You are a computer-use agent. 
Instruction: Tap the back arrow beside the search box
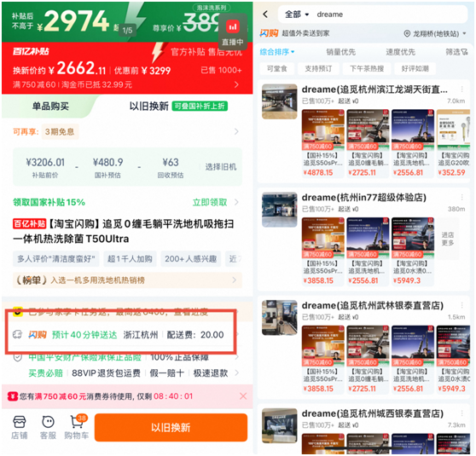pos(265,14)
